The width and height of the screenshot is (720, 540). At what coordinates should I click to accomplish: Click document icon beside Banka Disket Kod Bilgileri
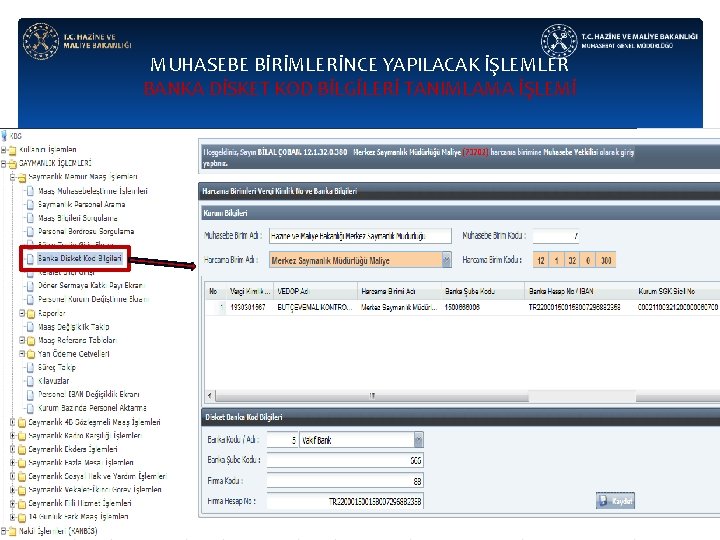tap(30, 259)
